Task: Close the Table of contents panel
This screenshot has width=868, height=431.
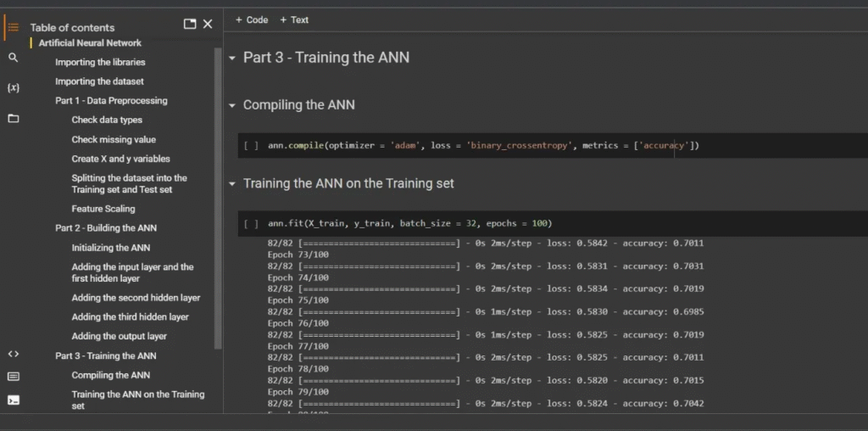Action: click(208, 25)
